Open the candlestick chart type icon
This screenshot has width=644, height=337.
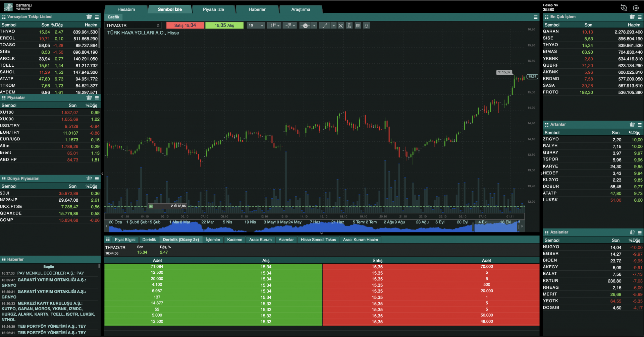click(273, 25)
